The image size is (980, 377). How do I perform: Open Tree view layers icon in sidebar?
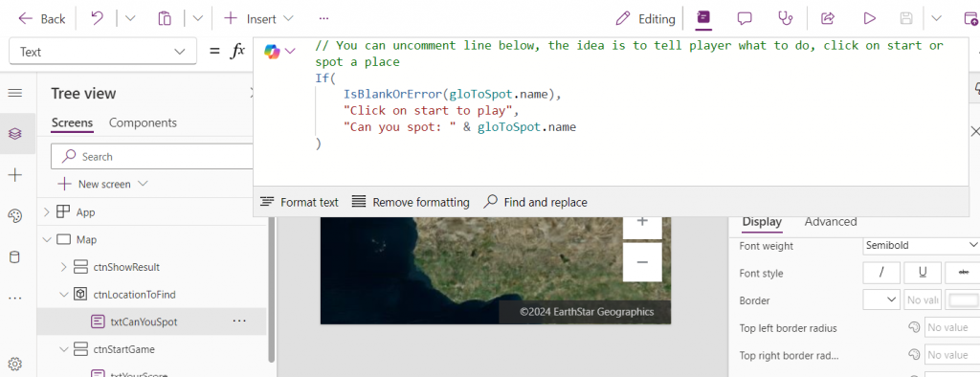pyautogui.click(x=15, y=133)
